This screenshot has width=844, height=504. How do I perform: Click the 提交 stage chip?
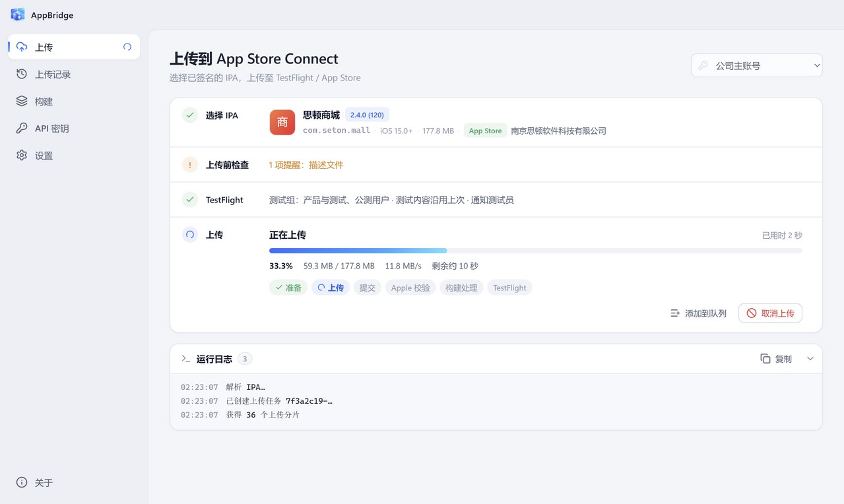[x=368, y=288]
